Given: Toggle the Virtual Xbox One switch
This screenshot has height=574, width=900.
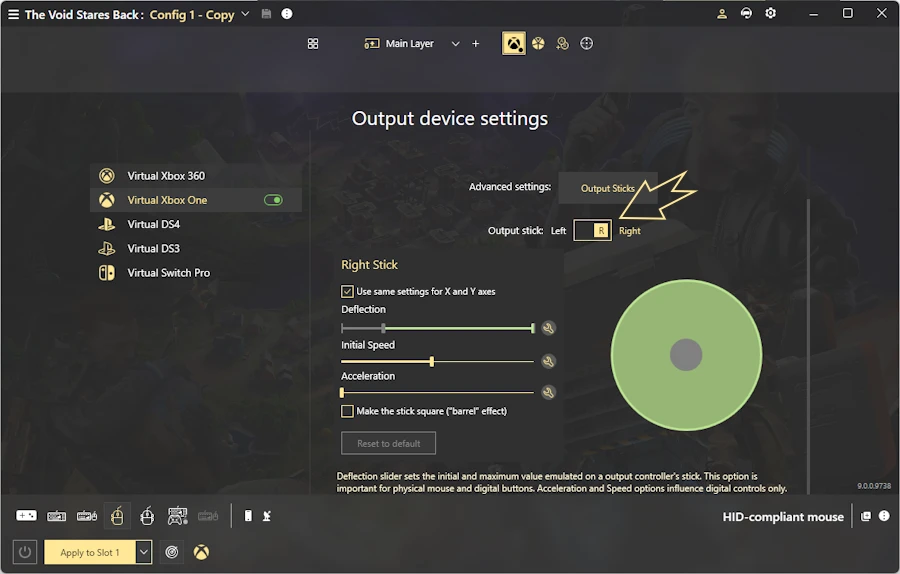Looking at the screenshot, I should tap(273, 200).
